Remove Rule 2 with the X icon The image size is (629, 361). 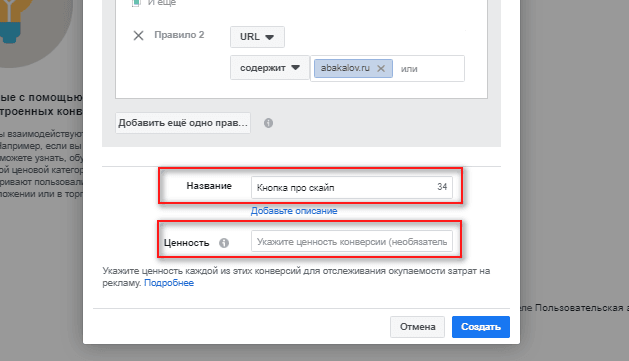coord(138,36)
